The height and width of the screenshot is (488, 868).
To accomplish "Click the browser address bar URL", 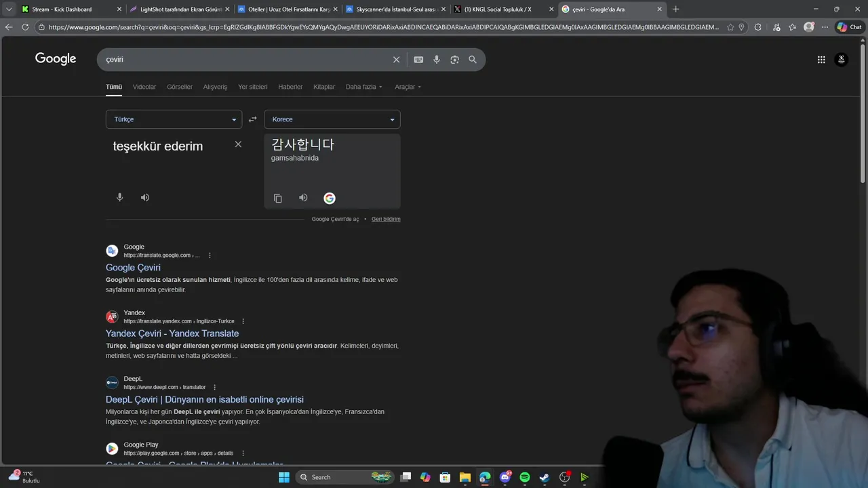I will tap(383, 27).
